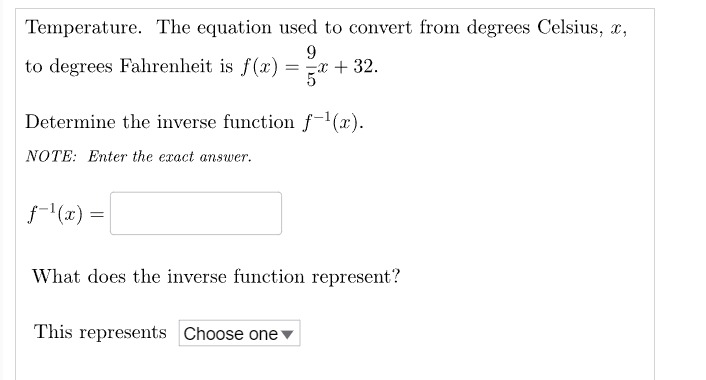Screen dimensions: 706x380
Task: Click the "This represents" label
Action: click(100, 332)
